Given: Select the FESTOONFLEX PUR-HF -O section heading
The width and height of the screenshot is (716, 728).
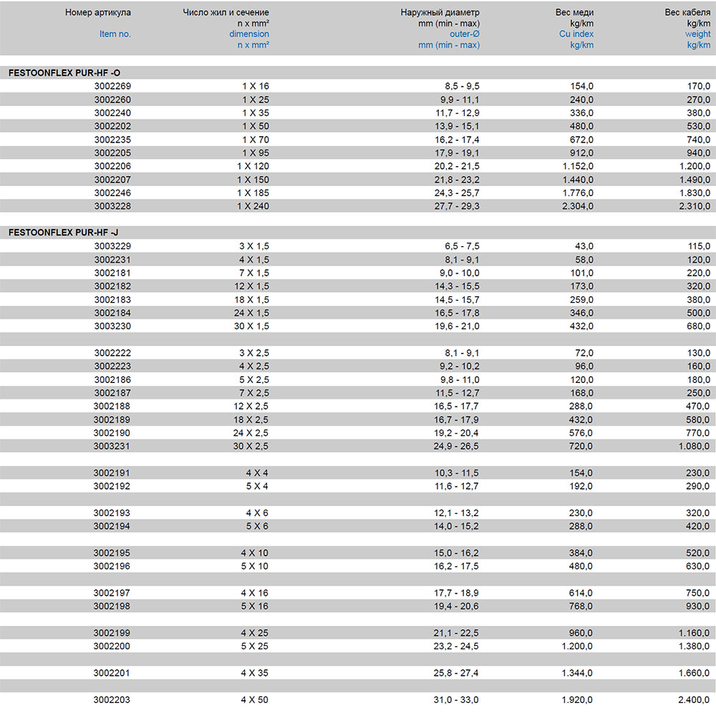Looking at the screenshot, I should (64, 73).
